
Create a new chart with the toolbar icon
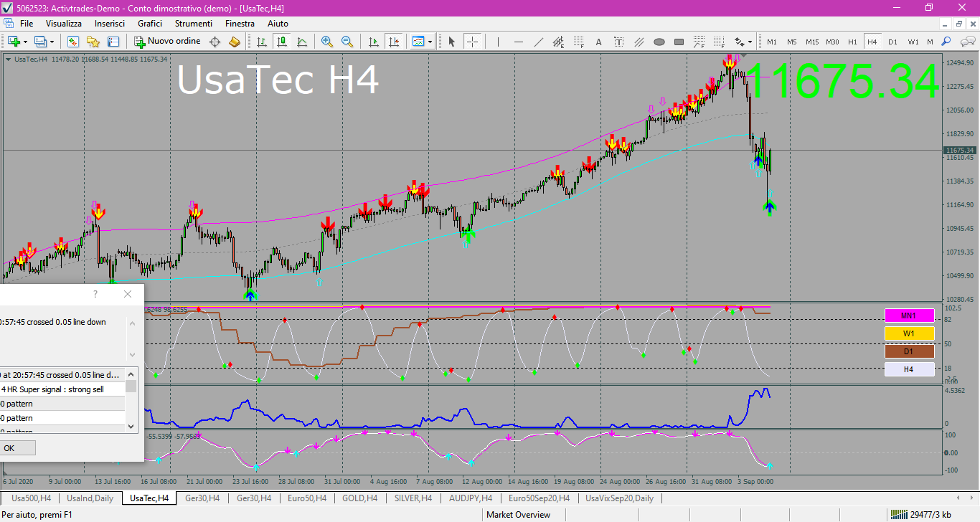pos(14,42)
